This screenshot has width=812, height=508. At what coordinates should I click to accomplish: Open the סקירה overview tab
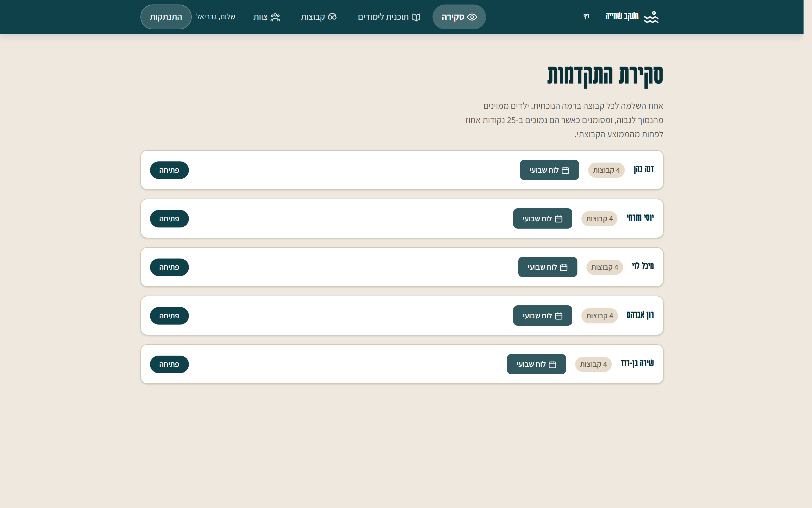tap(459, 17)
